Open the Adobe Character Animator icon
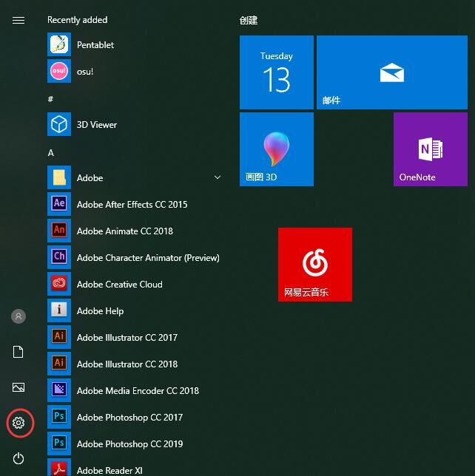The image size is (475, 476). (59, 257)
